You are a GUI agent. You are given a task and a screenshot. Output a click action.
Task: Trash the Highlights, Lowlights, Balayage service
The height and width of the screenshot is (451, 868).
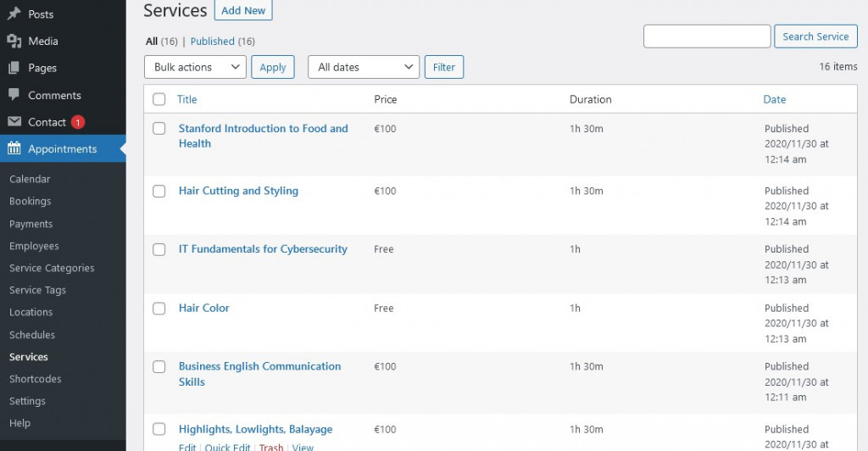coord(271,447)
